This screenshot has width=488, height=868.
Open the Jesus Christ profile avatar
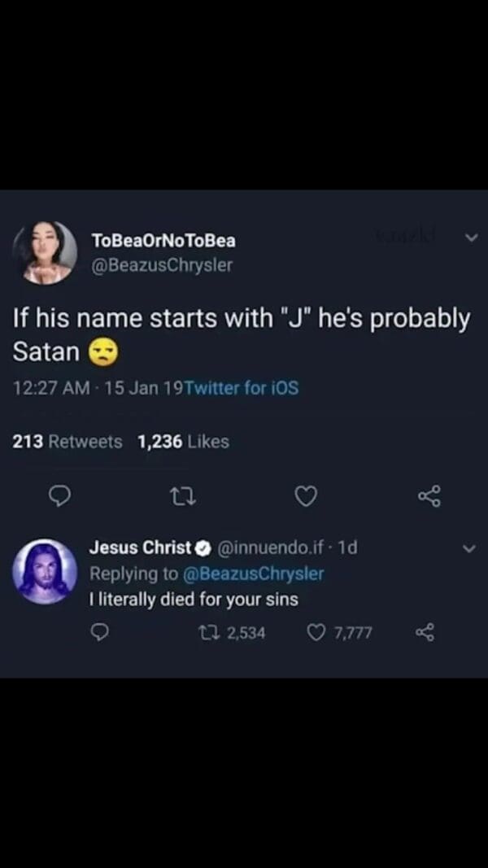[x=45, y=571]
